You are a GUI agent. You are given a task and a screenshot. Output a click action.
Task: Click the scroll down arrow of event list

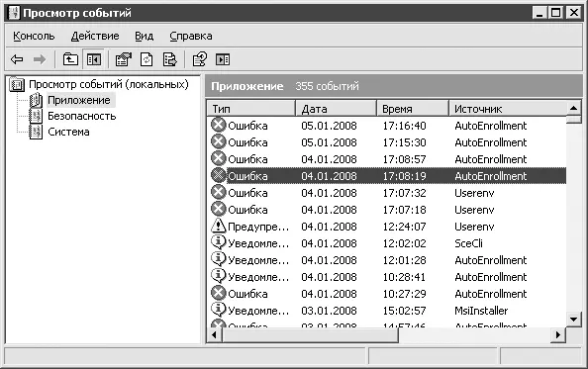573,320
